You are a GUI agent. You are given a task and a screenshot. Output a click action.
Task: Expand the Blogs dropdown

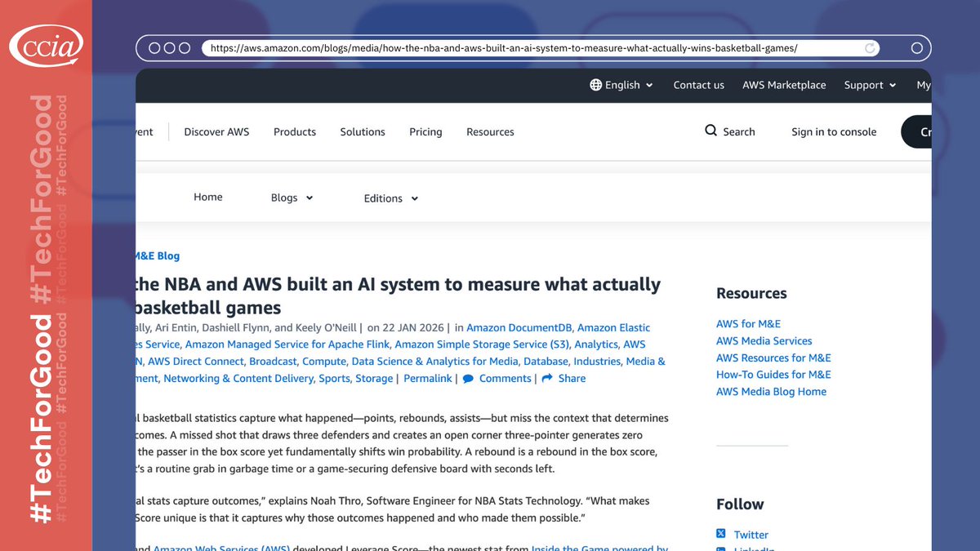tap(292, 198)
